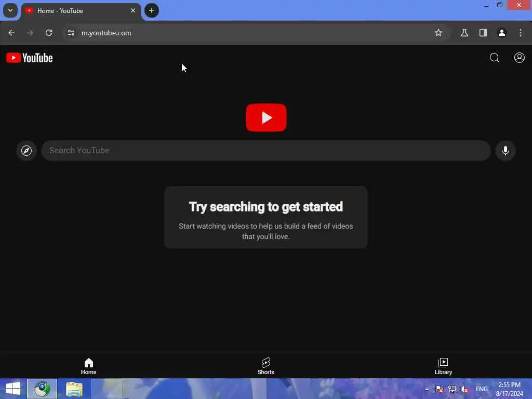Open the Shorts tab
Viewport: 532px width, 399px height.
point(265,366)
